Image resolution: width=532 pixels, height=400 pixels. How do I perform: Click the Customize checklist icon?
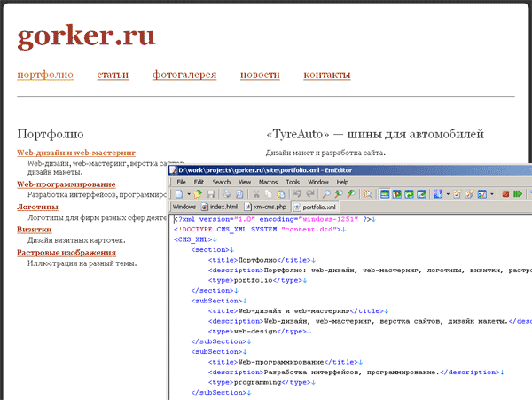pyautogui.click(x=482, y=193)
